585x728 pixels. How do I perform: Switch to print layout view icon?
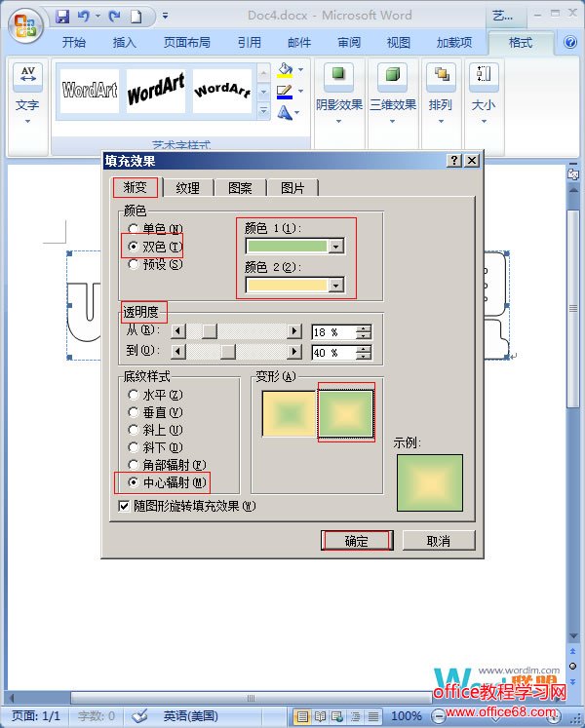pyautogui.click(x=302, y=716)
